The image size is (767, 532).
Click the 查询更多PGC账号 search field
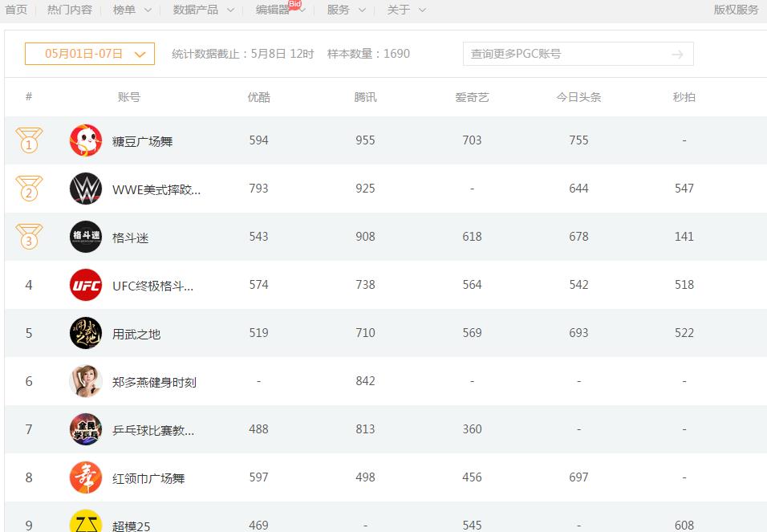click(x=566, y=54)
